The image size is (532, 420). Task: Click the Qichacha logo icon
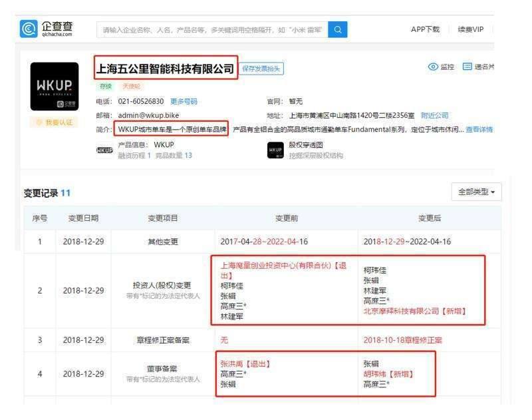[29, 29]
